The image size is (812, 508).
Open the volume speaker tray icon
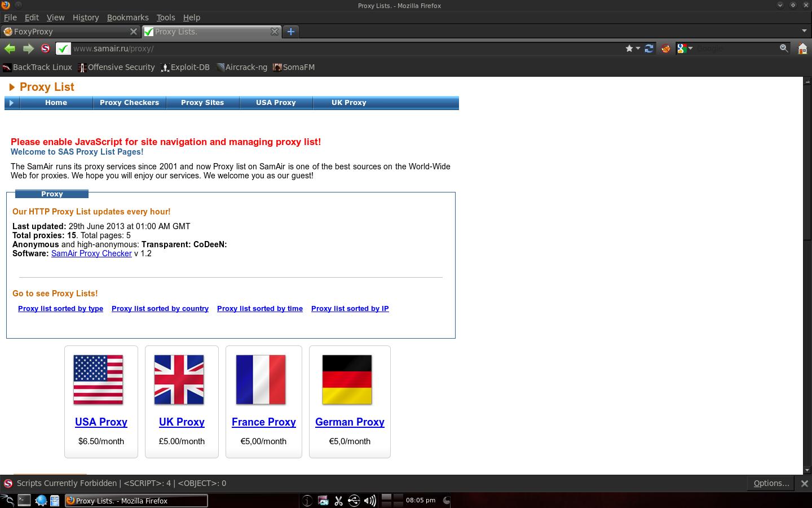pyautogui.click(x=370, y=501)
